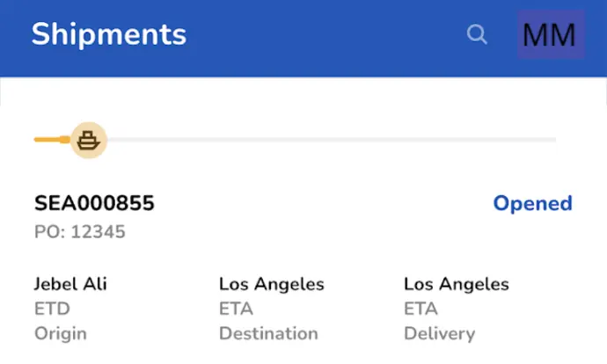This screenshot has width=607, height=364.
Task: Click the Shipments header title
Action: [109, 34]
